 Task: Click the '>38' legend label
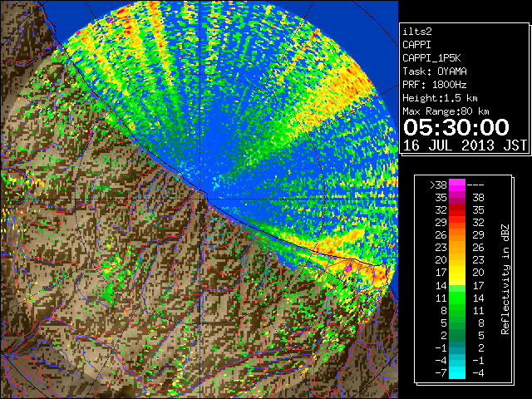tap(438, 185)
